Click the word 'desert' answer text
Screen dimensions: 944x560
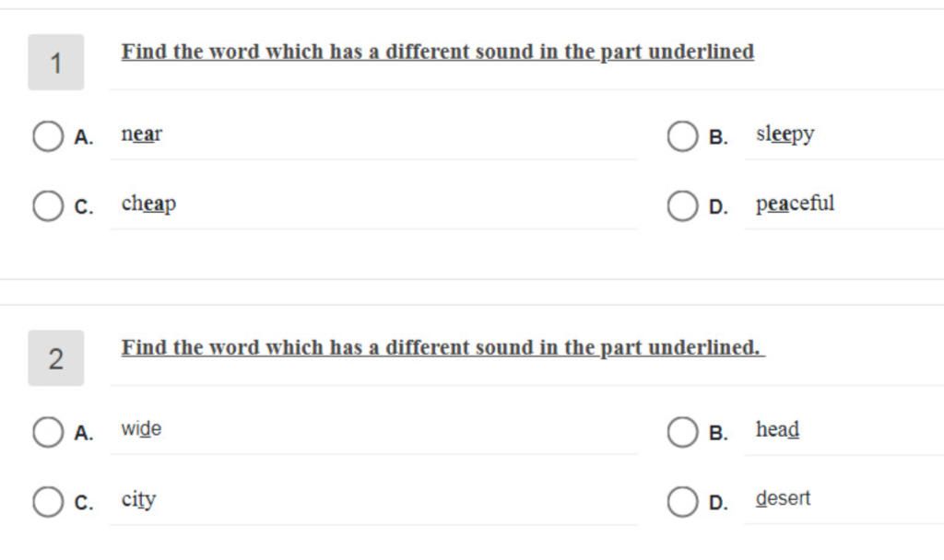click(x=784, y=498)
